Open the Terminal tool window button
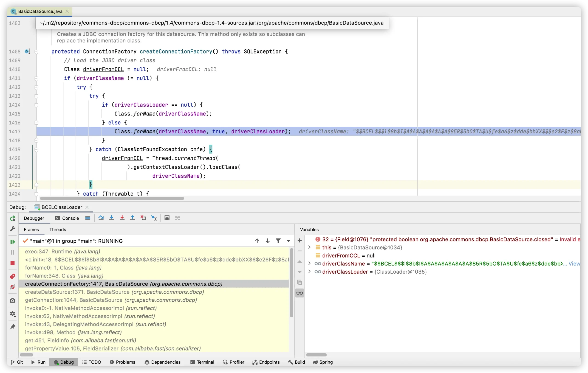 (x=202, y=362)
